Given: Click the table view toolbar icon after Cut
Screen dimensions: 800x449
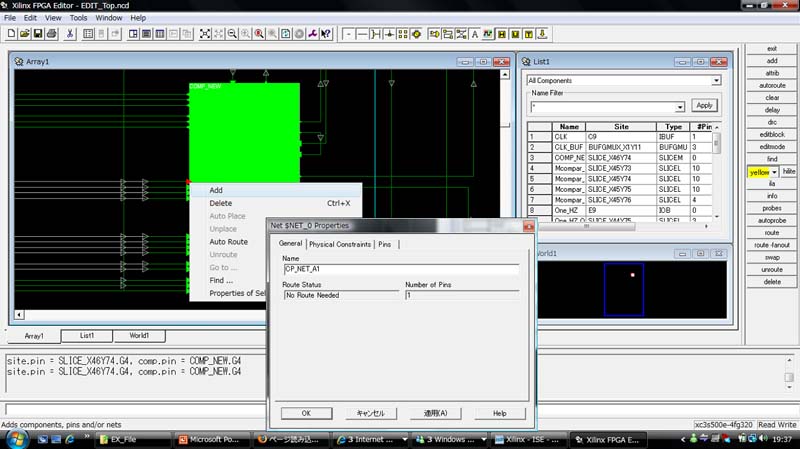Looking at the screenshot, I should pyautogui.click(x=88, y=34).
